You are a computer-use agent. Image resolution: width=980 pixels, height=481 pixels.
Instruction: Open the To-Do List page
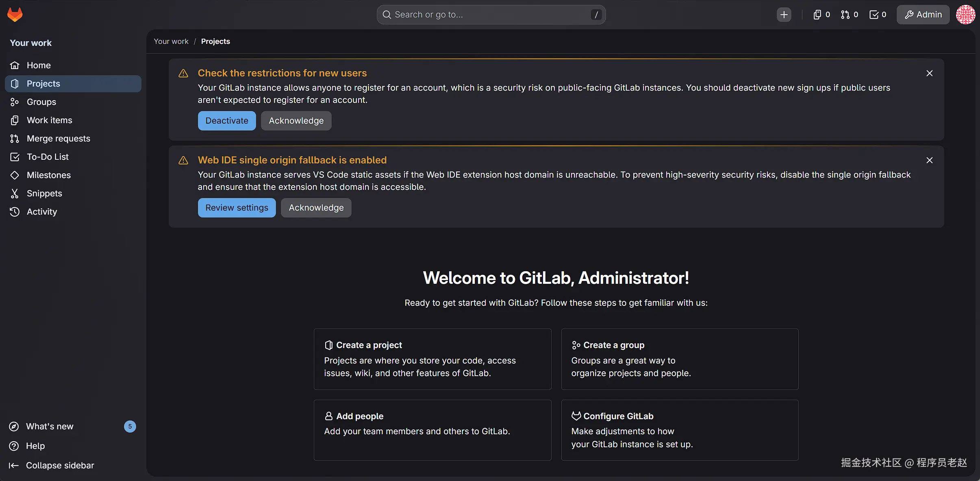pos(73,157)
